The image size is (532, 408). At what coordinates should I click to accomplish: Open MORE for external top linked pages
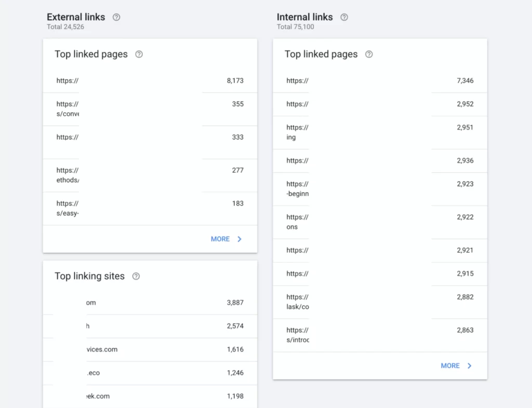coord(220,239)
